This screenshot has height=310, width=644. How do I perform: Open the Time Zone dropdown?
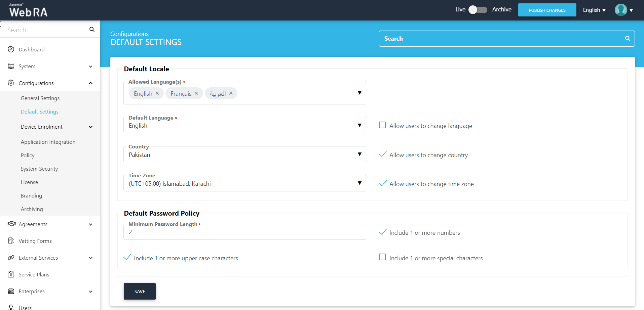244,183
